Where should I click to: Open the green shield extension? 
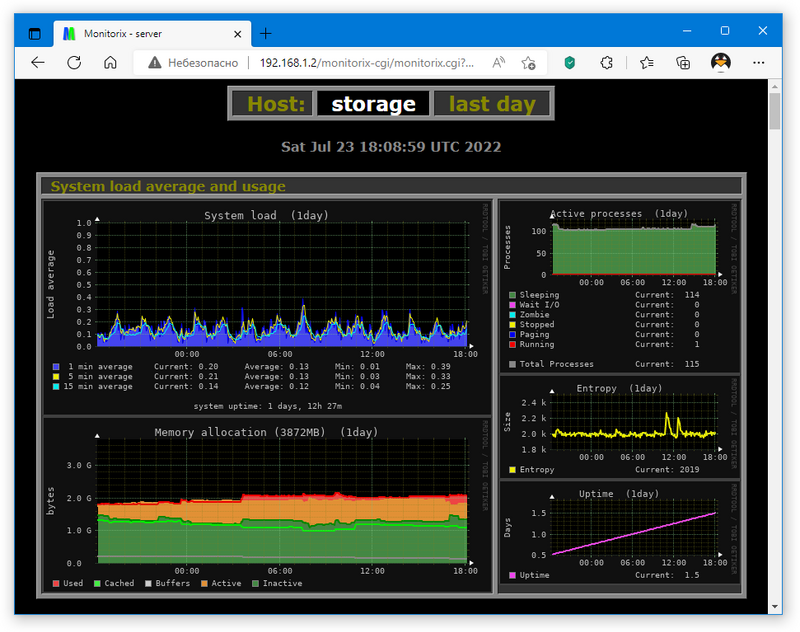pyautogui.click(x=570, y=63)
